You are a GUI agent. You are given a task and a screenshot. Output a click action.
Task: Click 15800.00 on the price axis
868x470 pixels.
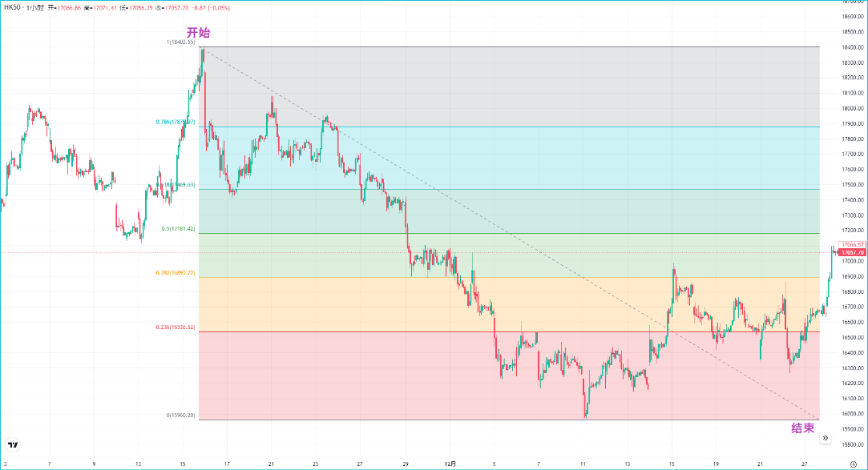(853, 444)
